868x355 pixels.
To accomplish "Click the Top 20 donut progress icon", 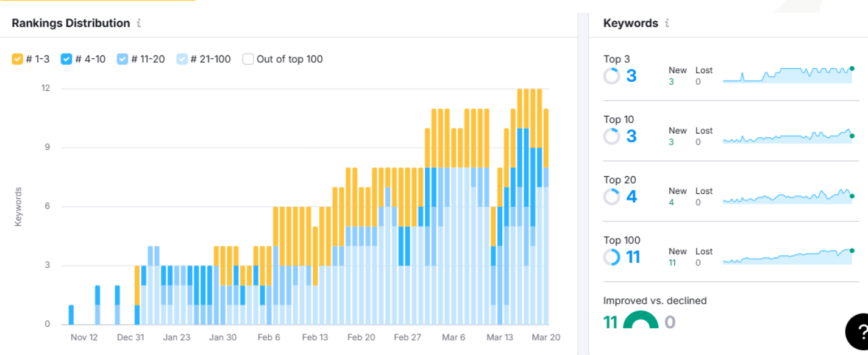I will (x=611, y=196).
